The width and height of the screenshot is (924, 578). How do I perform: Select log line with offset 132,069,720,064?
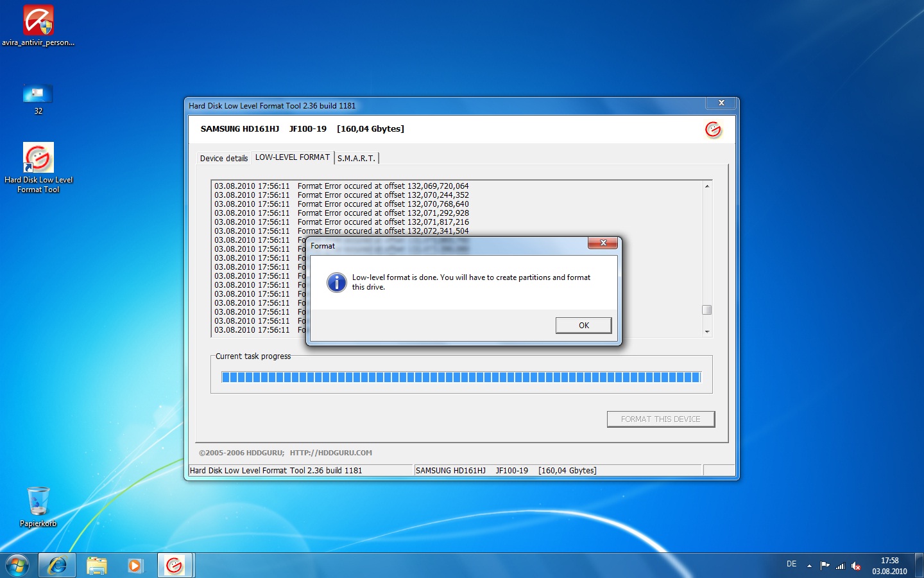click(341, 186)
